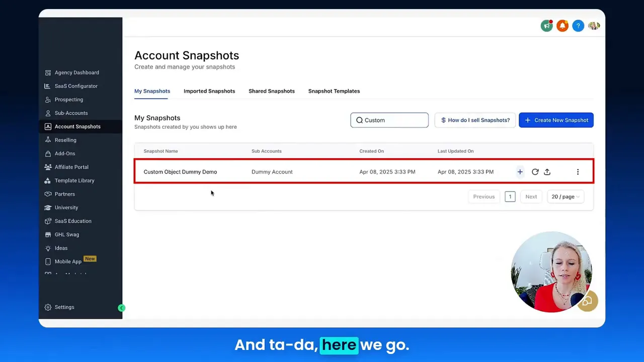Open the notifications bell icon
This screenshot has width=644, height=362.
point(562,26)
